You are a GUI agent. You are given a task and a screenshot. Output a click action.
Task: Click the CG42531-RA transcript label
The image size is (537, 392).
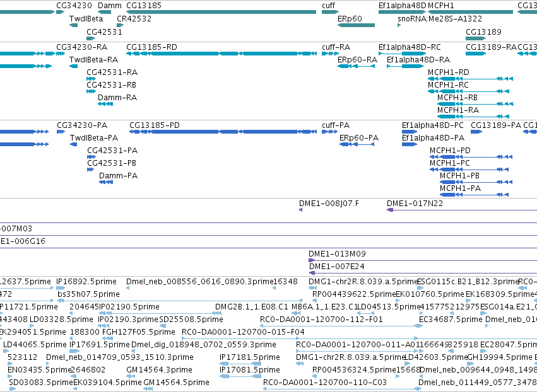coord(112,72)
